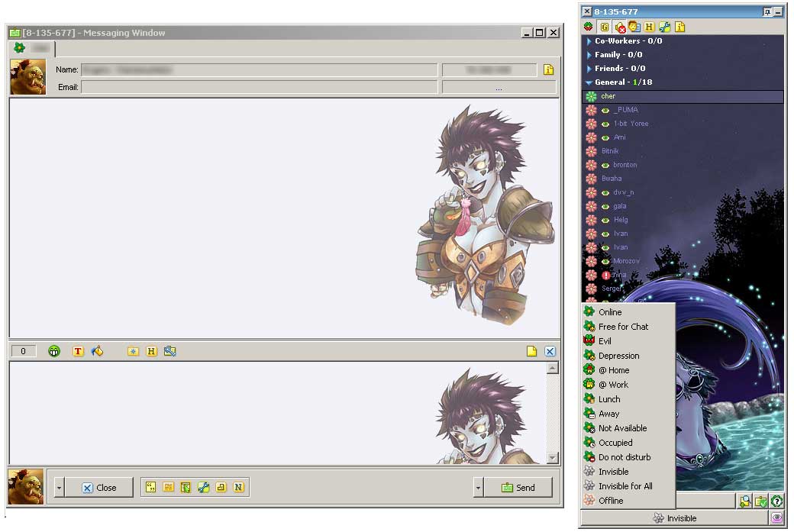The image size is (794, 532).
Task: Open history via the H icon in the message toolbar
Action: [x=151, y=351]
